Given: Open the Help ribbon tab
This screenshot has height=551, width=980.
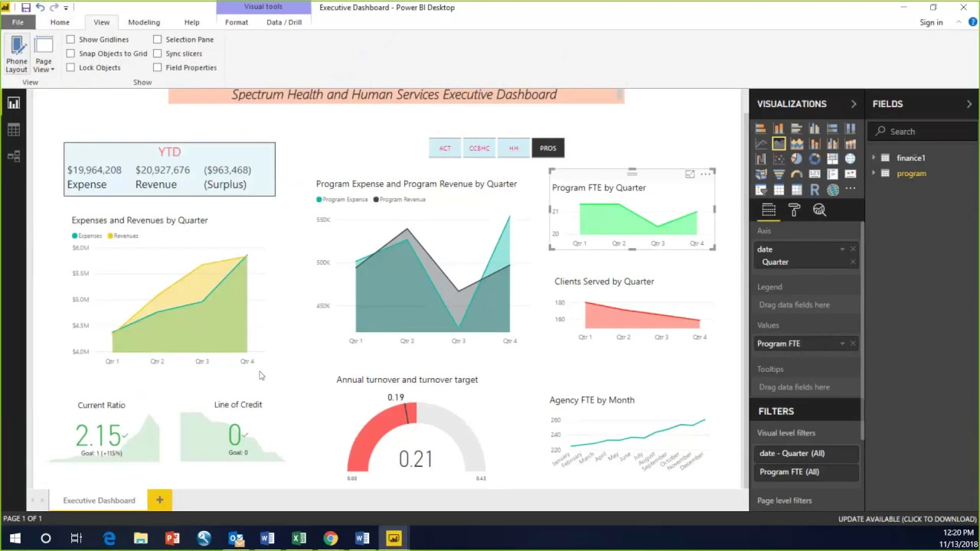Looking at the screenshot, I should [191, 22].
